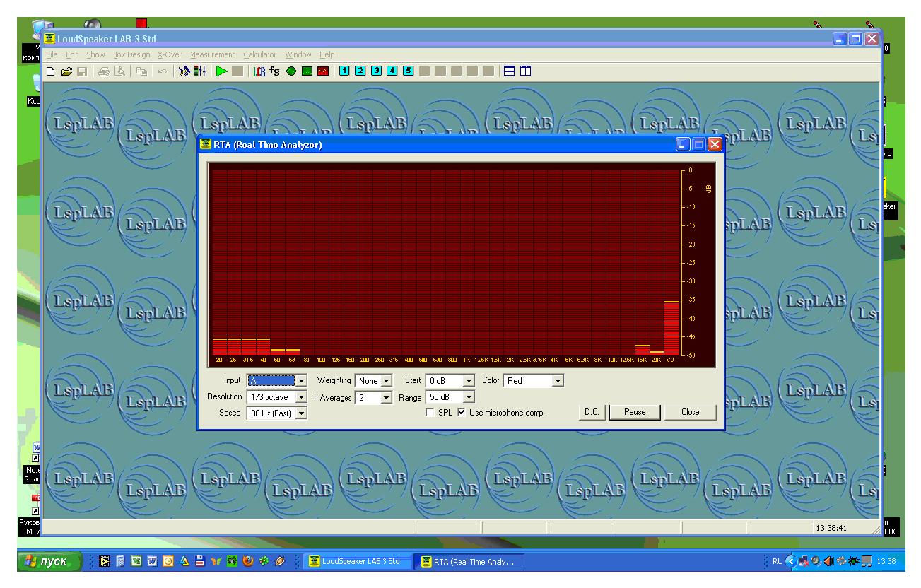Select cyan curve button 5
The height and width of the screenshot is (588, 921).
tap(409, 71)
